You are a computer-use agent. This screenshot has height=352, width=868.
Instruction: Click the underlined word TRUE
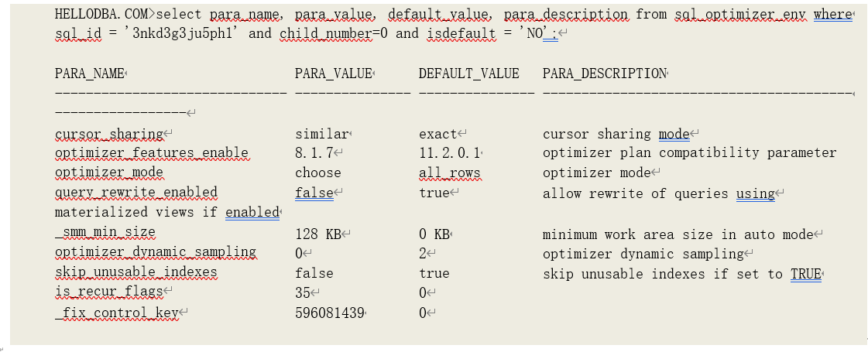click(805, 273)
